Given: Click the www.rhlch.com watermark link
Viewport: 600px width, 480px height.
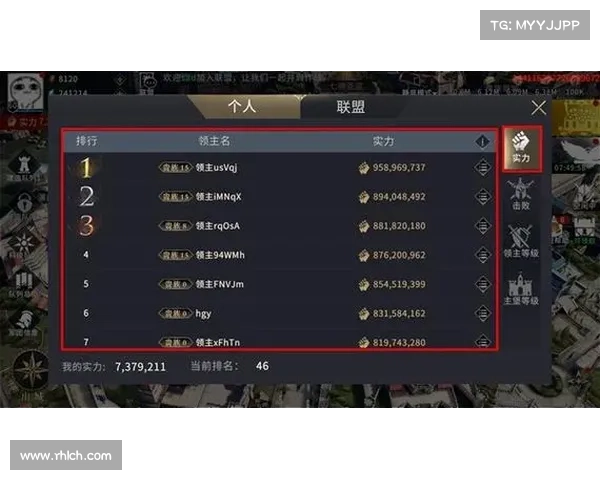Looking at the screenshot, I should tap(66, 455).
